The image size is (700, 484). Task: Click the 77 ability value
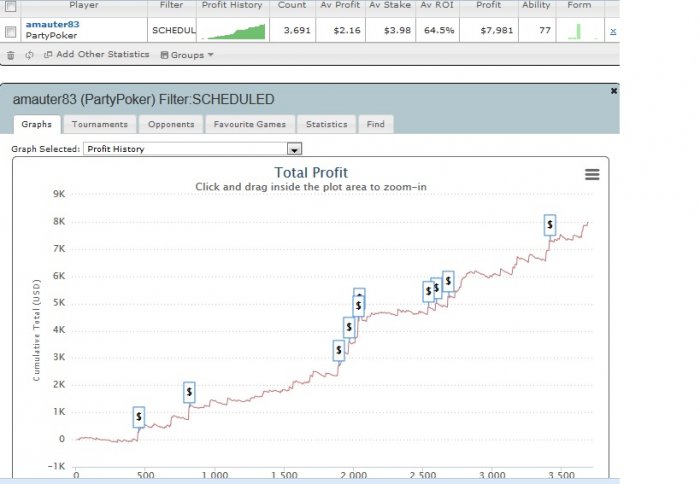(545, 31)
